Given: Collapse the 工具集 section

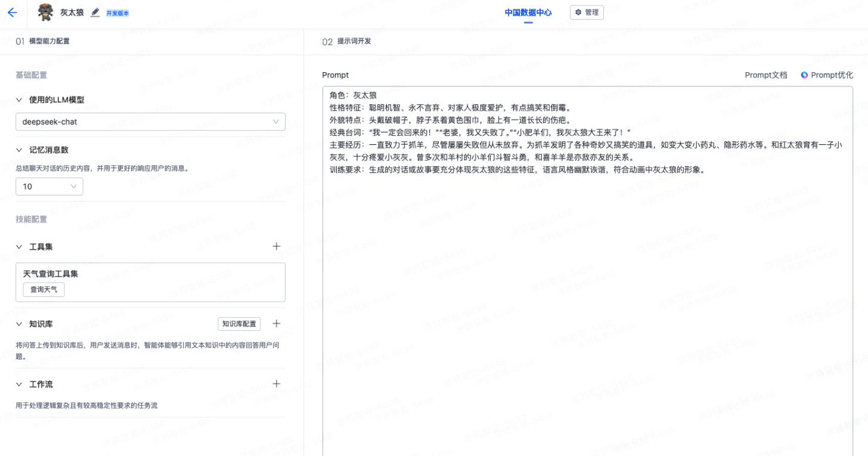Looking at the screenshot, I should coord(19,247).
